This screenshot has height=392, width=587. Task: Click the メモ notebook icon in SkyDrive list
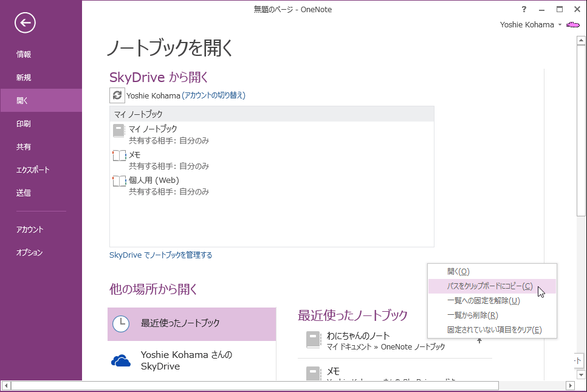click(x=119, y=156)
